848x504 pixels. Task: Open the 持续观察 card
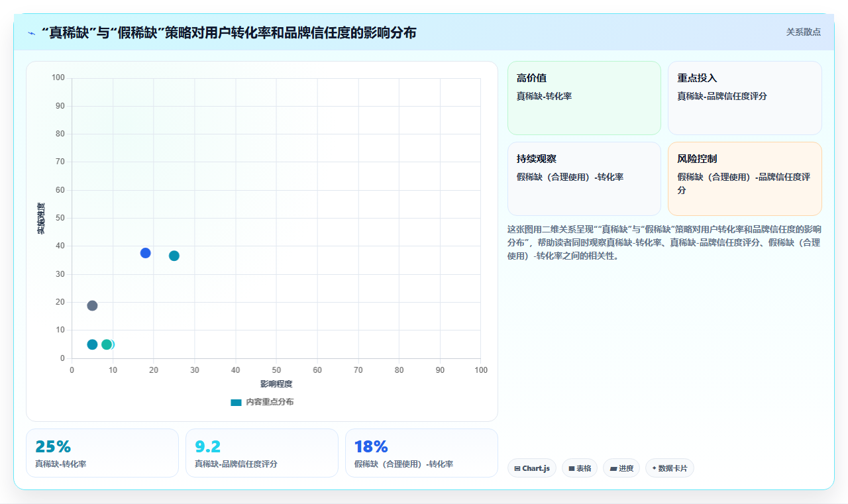tap(584, 179)
